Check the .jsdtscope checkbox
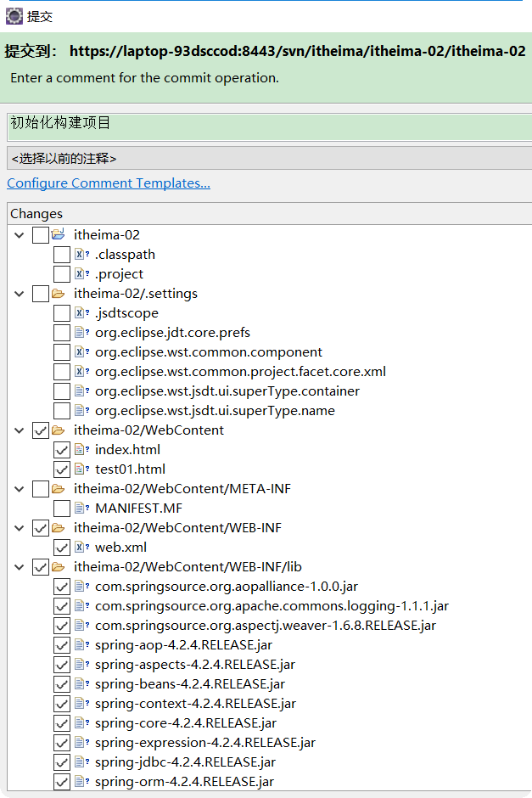 62,313
